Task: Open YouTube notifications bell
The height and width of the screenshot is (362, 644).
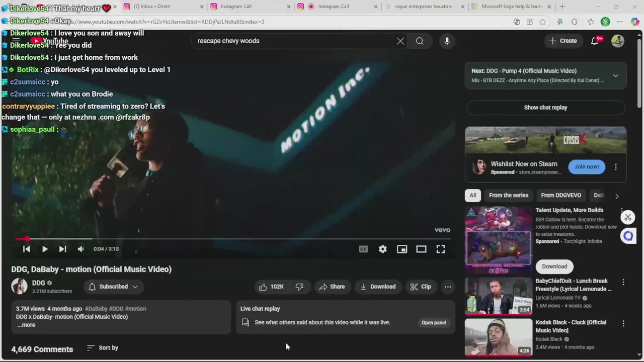Action: 595,41
